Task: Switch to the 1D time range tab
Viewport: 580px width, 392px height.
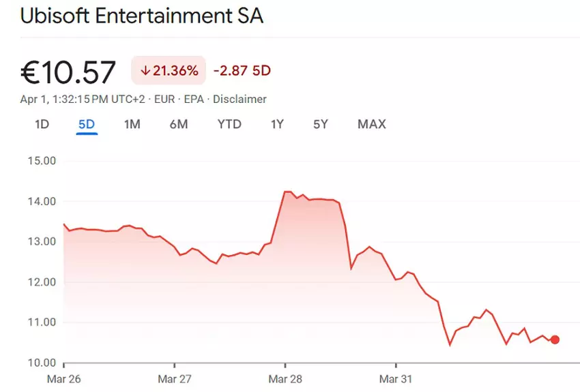Action: [42, 124]
